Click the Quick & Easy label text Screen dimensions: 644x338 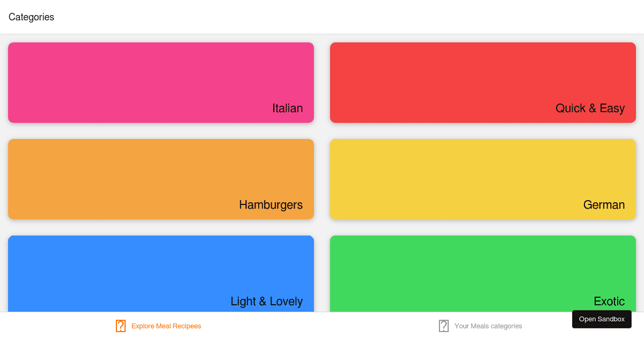click(x=590, y=108)
